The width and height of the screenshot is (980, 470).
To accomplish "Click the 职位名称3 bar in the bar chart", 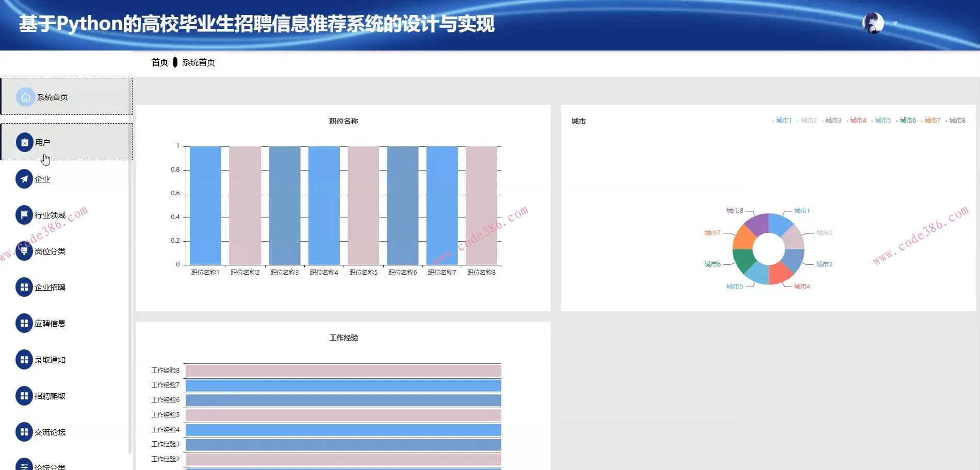I will click(285, 206).
